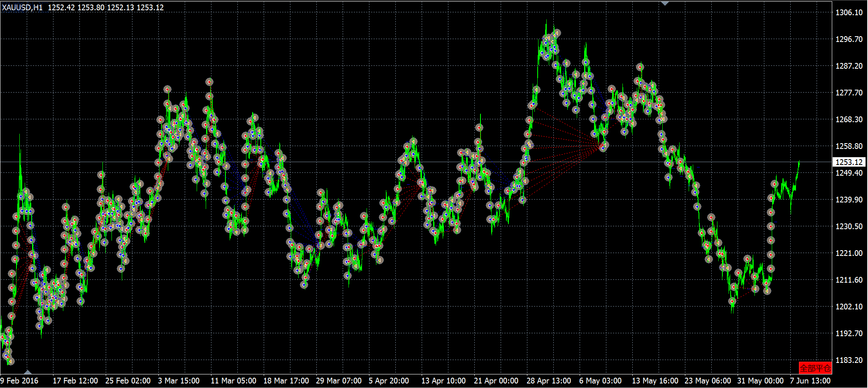Click the 1296.70 price axis label
Viewport: 868px width, 388px height.
[x=849, y=39]
